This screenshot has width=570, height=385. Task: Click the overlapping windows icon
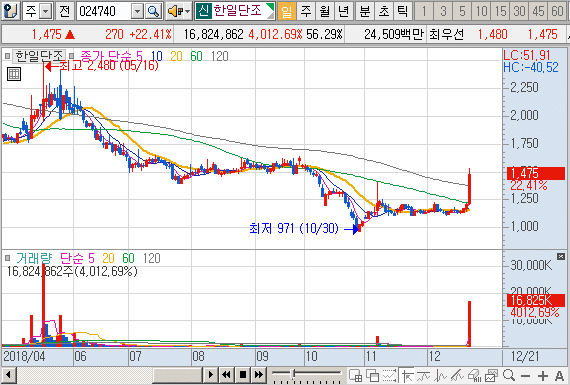(373, 375)
